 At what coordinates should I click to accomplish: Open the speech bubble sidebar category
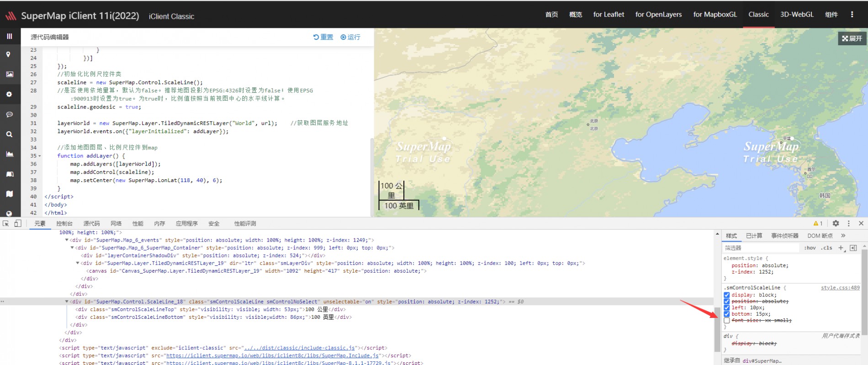click(x=9, y=114)
